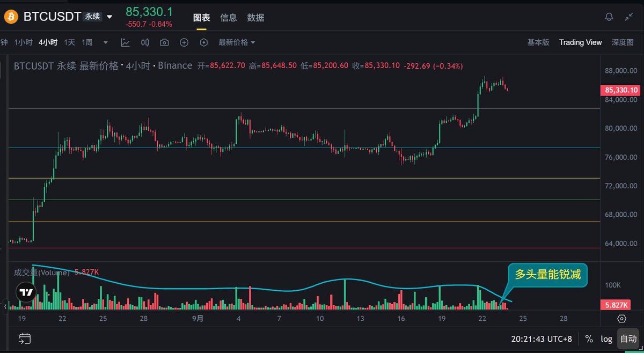Expand the BTCUSDT symbol selector arrow

109,17
